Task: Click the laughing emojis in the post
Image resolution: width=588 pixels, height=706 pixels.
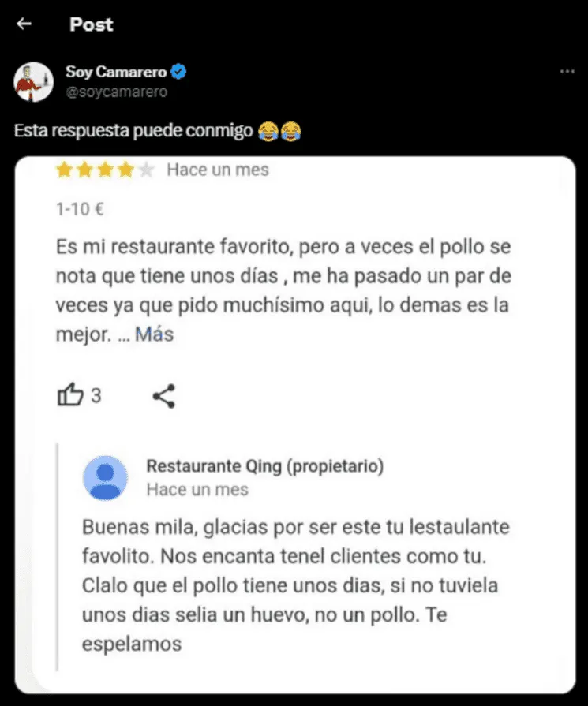Action: pyautogui.click(x=280, y=130)
